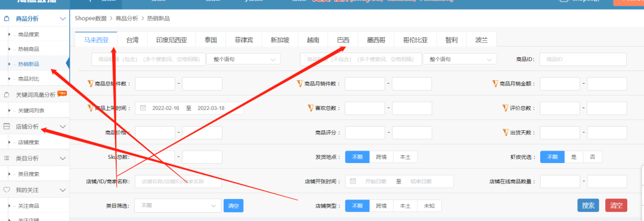Click the VIP icon beside 商品总销件数
The height and width of the screenshot is (221, 644).
tap(91, 84)
